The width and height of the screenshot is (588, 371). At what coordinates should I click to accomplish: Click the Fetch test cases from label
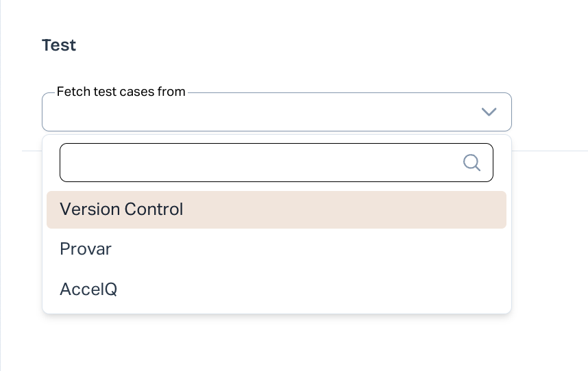[x=121, y=92]
